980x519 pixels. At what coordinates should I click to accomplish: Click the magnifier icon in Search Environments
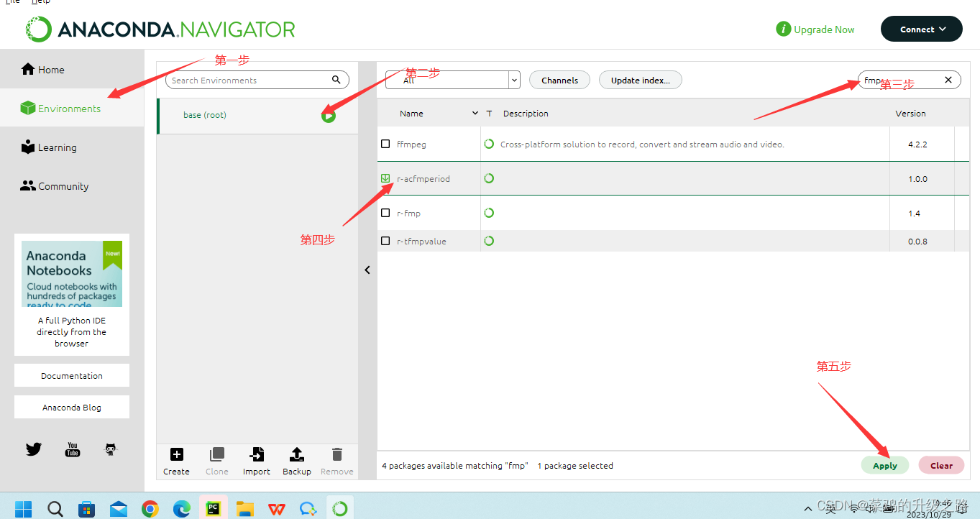click(336, 80)
